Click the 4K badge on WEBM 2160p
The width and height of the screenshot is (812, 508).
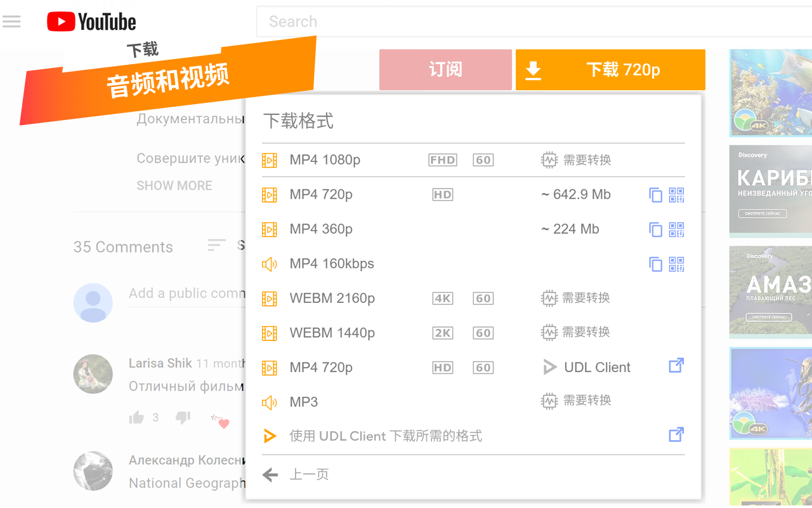tap(443, 298)
